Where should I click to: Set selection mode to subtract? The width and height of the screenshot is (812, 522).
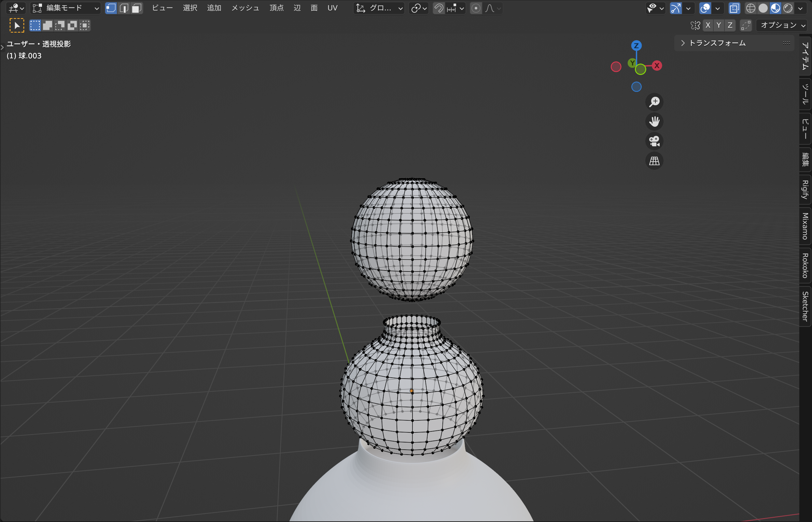pos(60,25)
